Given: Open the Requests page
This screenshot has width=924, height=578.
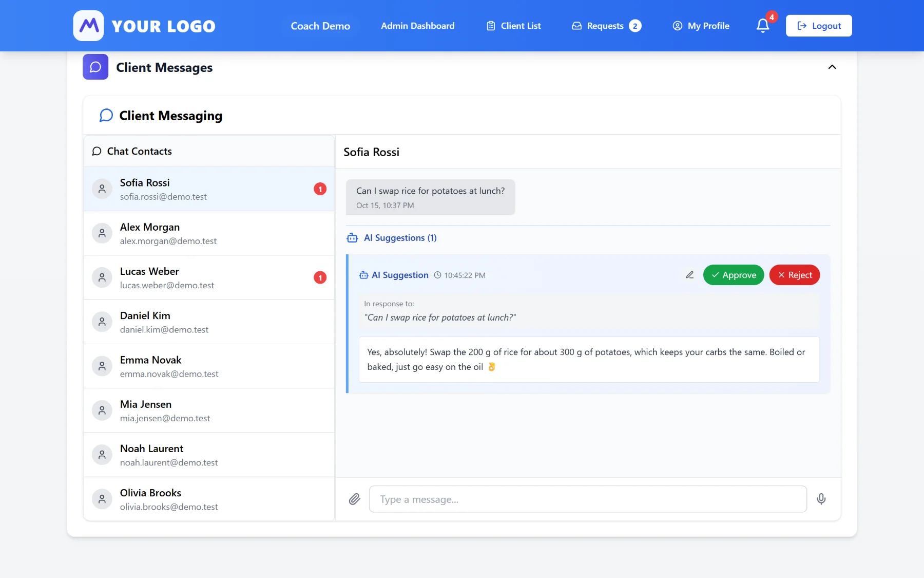Looking at the screenshot, I should pos(606,26).
